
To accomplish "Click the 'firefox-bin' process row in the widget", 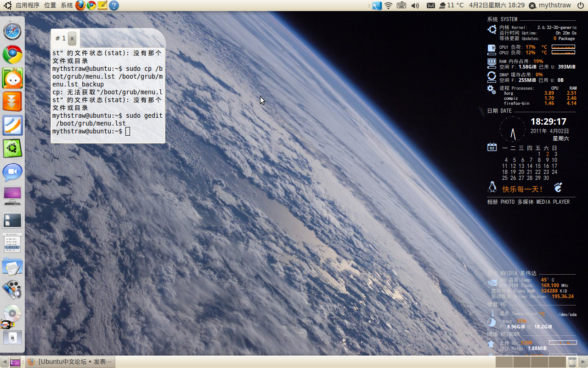I will 540,103.
